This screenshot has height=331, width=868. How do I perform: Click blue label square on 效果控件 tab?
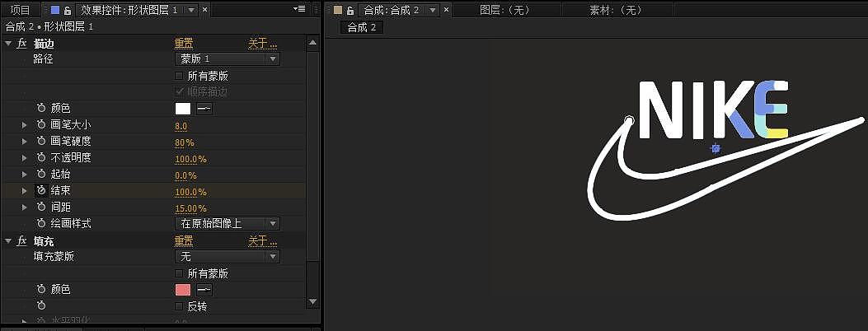click(55, 10)
